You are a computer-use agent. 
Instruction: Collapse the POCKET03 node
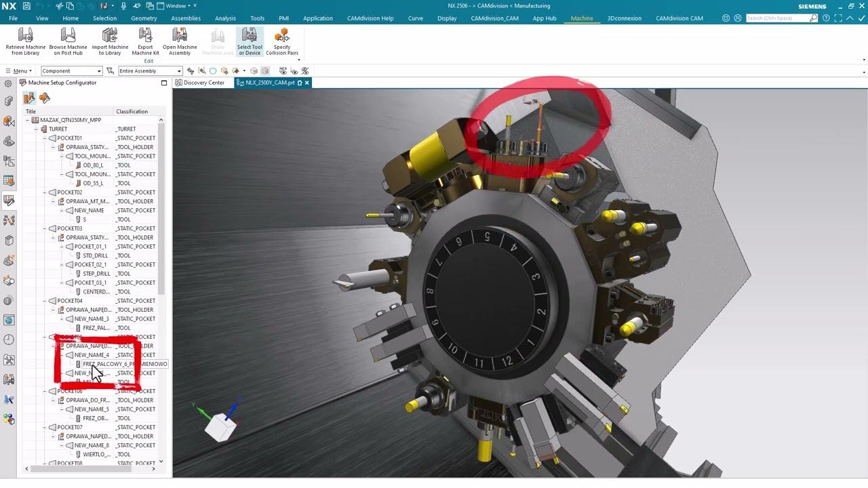[45, 228]
